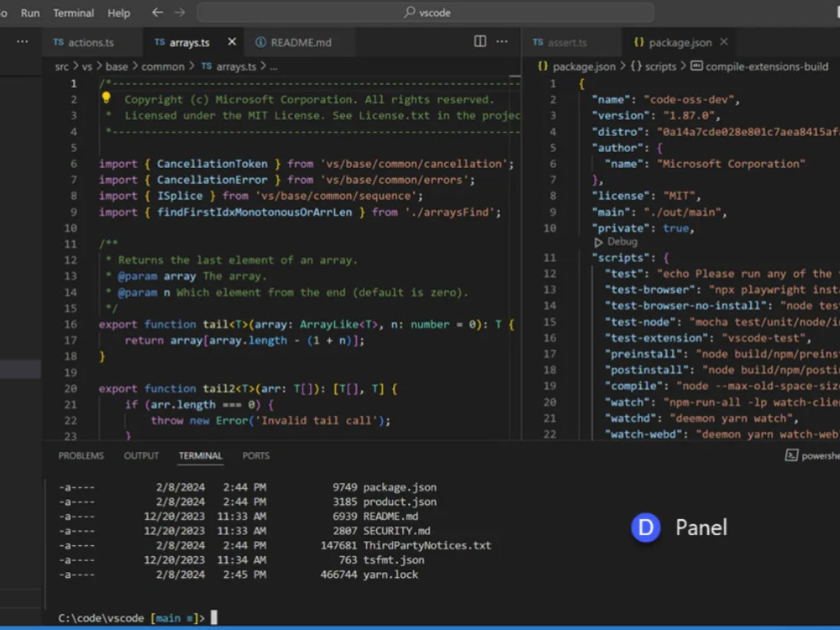Image resolution: width=840 pixels, height=630 pixels.
Task: Open the PROBLEMS panel tab
Action: [81, 455]
